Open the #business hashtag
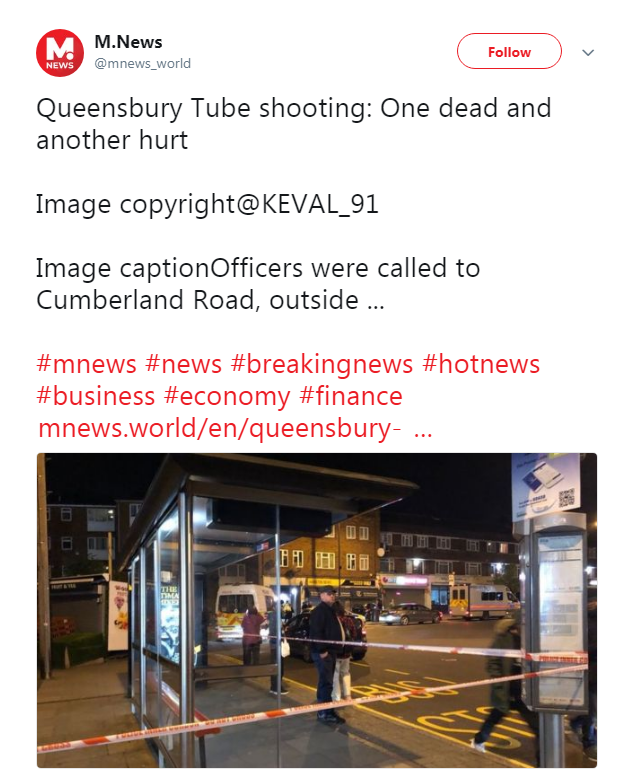The height and width of the screenshot is (777, 632). [96, 396]
